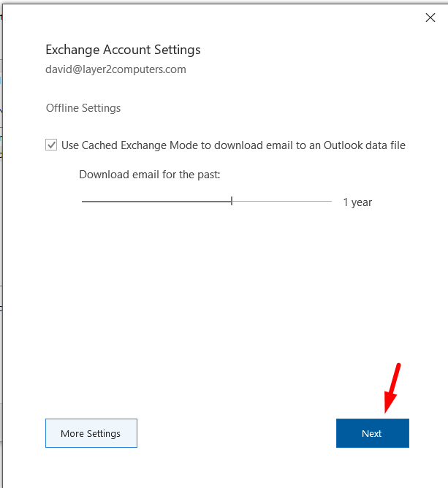Viewport: 448px width, 488px height.
Task: Click the 'Exchange Account Settings' title
Action: coord(123,50)
